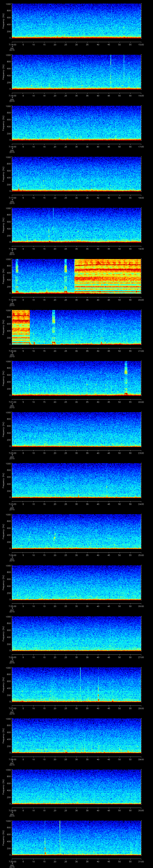Click the 20:00 end time label
Screen dimensions: 153x868
point(141,300)
